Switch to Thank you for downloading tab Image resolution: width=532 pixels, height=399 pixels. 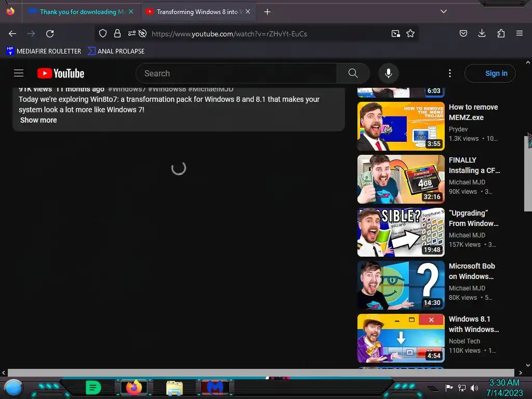click(x=81, y=12)
